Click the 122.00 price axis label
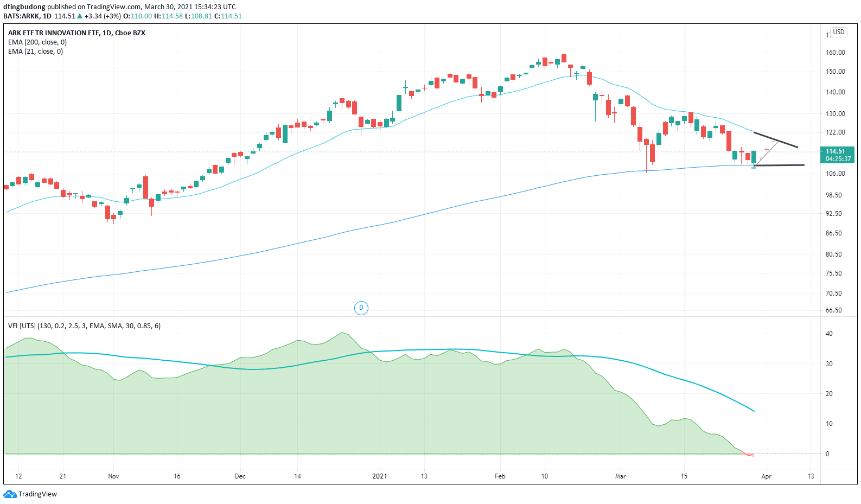Viewport: 861px width, 504px height. pyautogui.click(x=836, y=132)
